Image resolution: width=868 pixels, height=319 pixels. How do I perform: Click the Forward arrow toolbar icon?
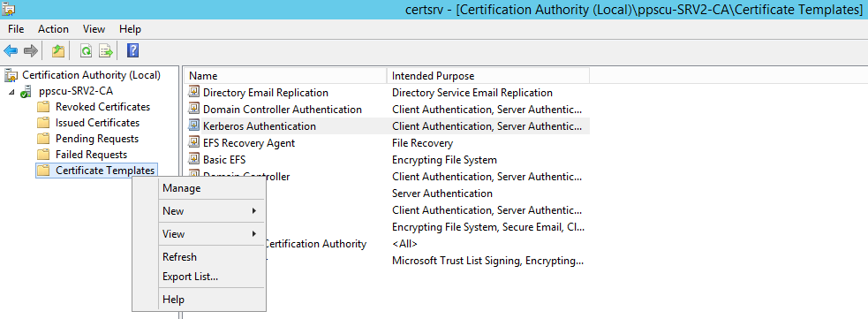pos(31,51)
